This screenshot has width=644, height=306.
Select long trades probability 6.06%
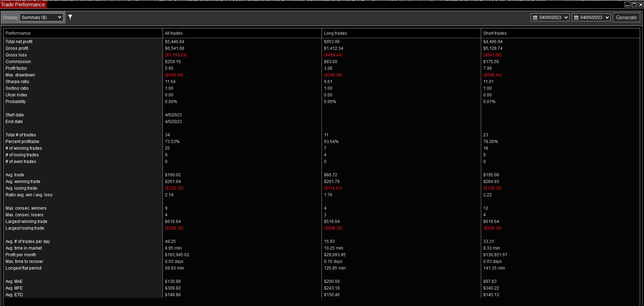point(330,102)
